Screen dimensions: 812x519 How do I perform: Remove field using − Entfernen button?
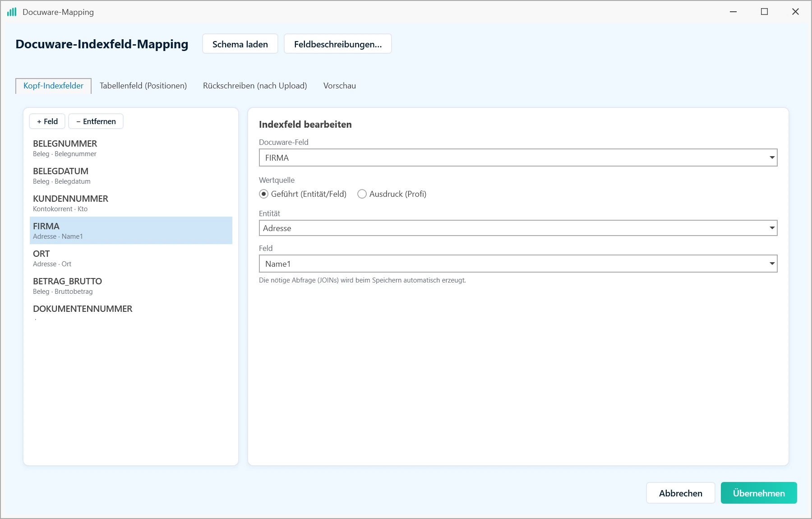96,121
